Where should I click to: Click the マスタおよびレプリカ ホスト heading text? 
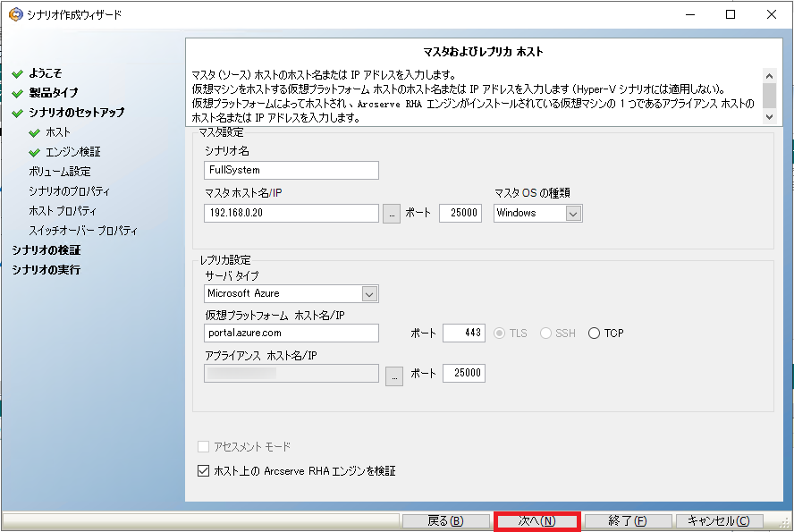(483, 52)
